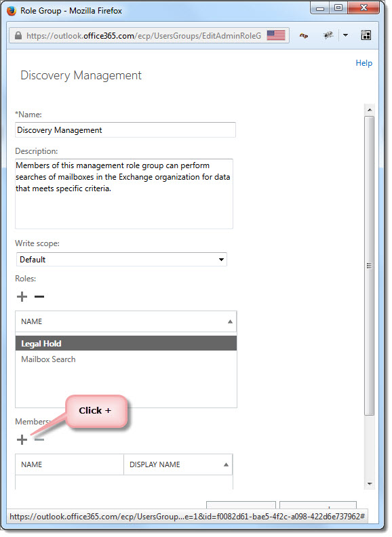The height and width of the screenshot is (537, 392).
Task: Click the address bar URL
Action: click(144, 36)
